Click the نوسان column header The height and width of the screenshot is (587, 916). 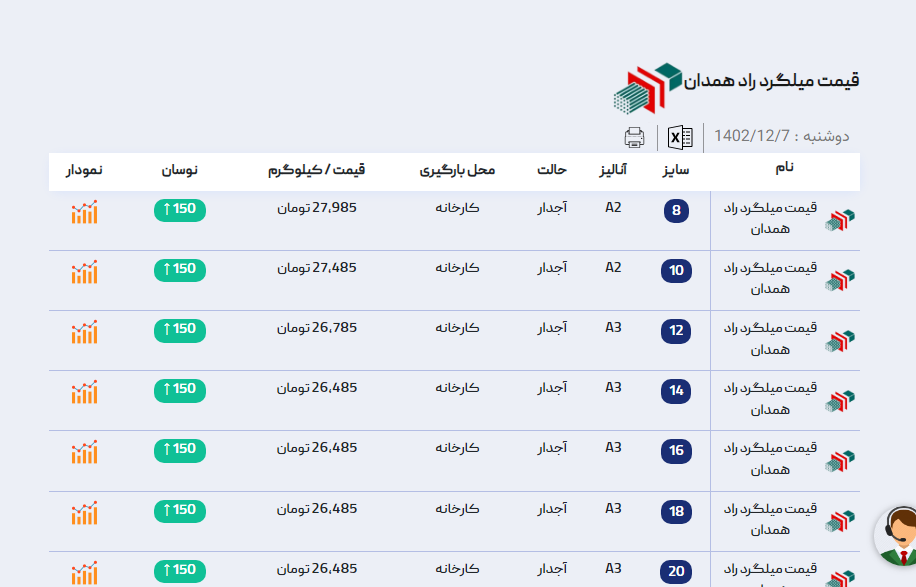(x=180, y=170)
